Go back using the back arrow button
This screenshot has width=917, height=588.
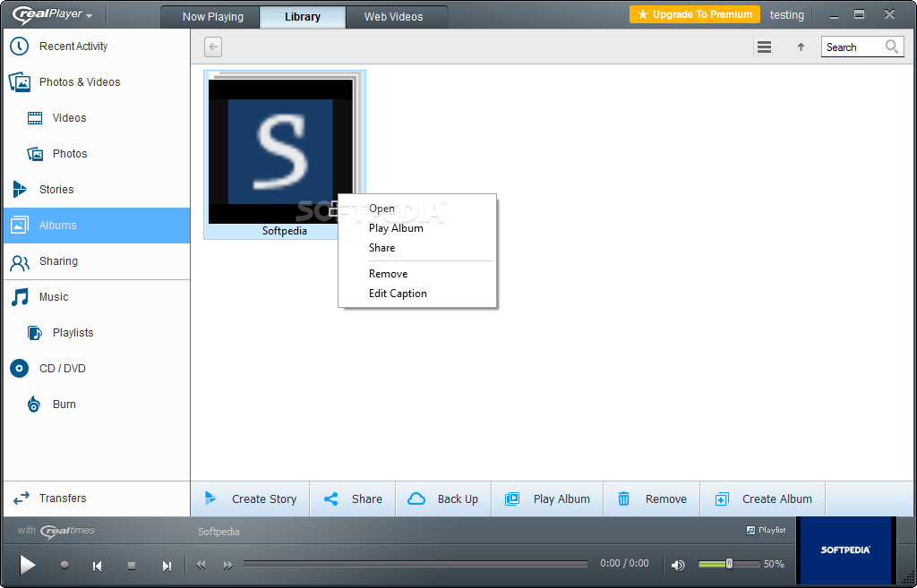click(x=213, y=47)
